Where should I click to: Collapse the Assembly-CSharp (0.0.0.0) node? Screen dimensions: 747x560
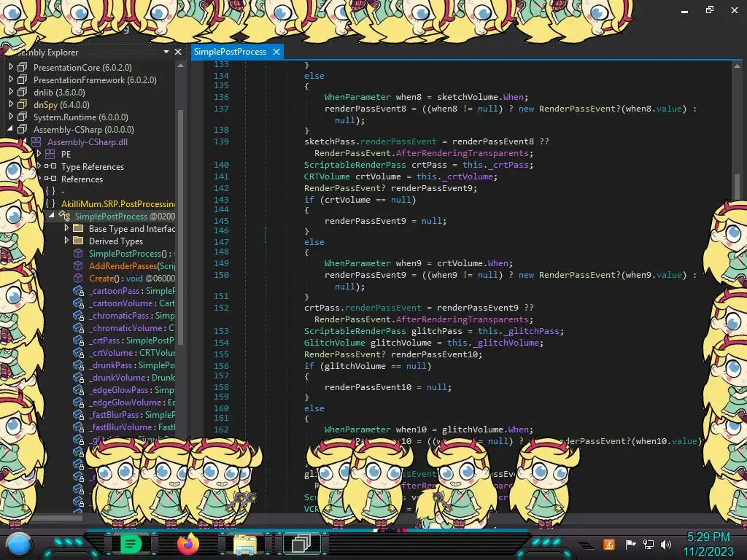coord(10,129)
